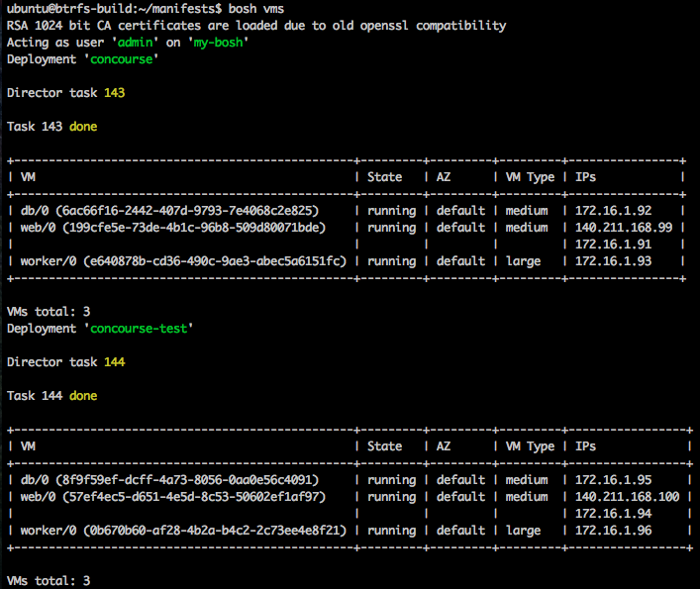Select worker/0 row with ID e640878b-cd36-490c-9ae3-abec5a6151fc
This screenshot has height=589, width=700.
click(347, 261)
